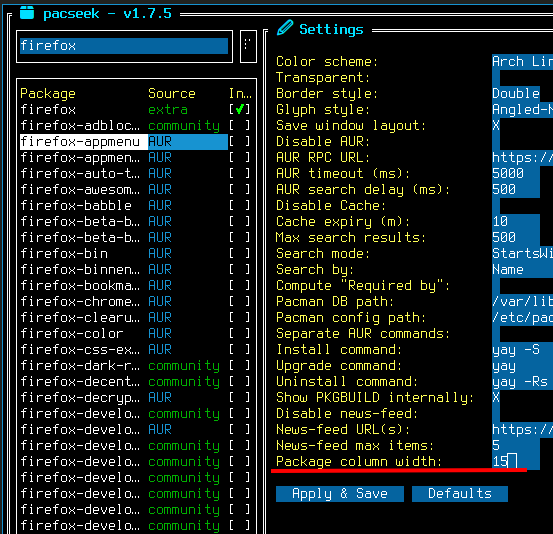Screen dimensions: 553x534
Task: Click the Settings pencil icon
Action: point(285,28)
